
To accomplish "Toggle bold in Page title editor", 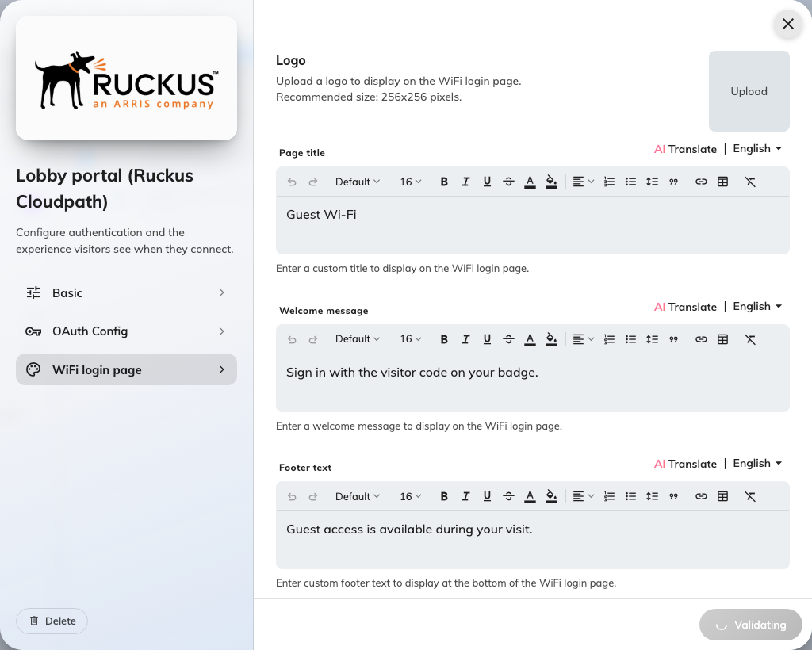I will pyautogui.click(x=444, y=182).
